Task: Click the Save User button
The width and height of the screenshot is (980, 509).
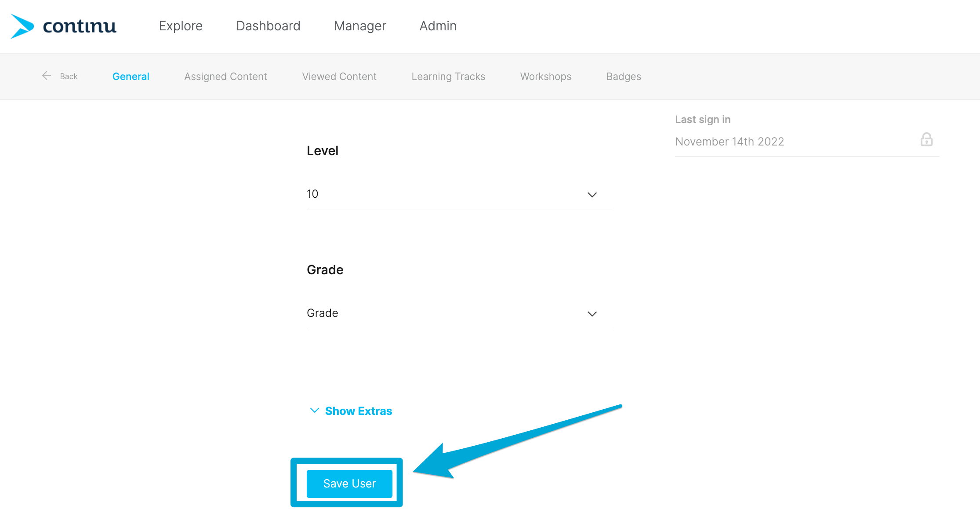Action: click(349, 484)
